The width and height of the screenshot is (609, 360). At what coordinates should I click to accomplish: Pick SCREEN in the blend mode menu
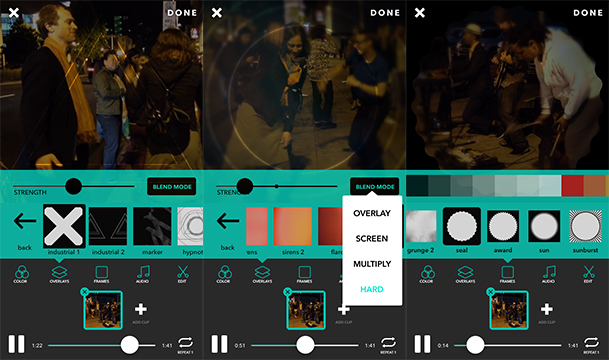tap(372, 238)
